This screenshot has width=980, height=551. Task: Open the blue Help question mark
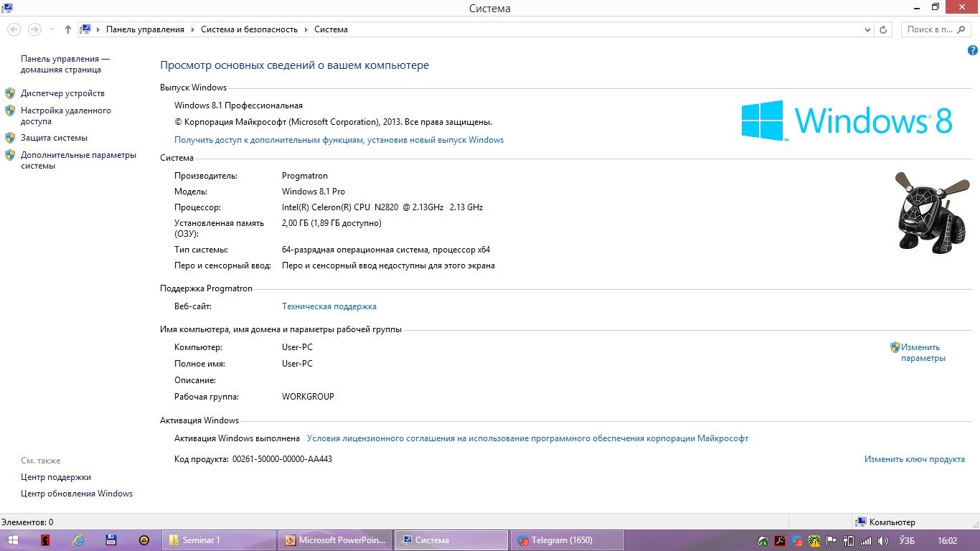coord(973,50)
